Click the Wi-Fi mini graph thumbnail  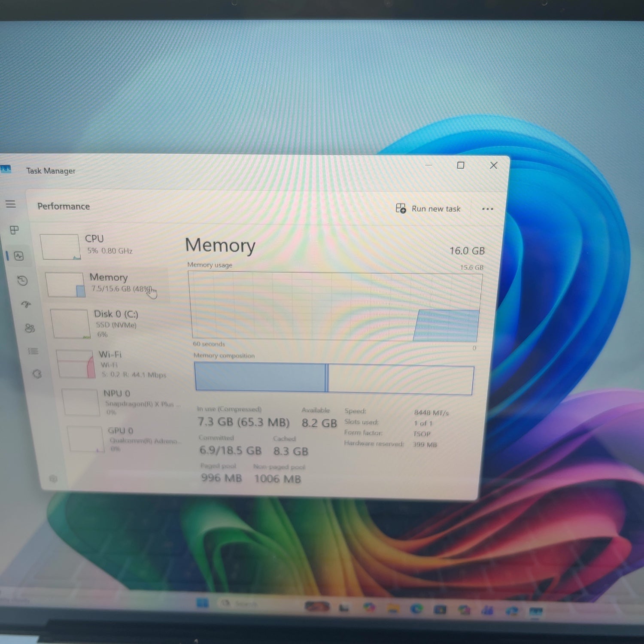tap(76, 364)
